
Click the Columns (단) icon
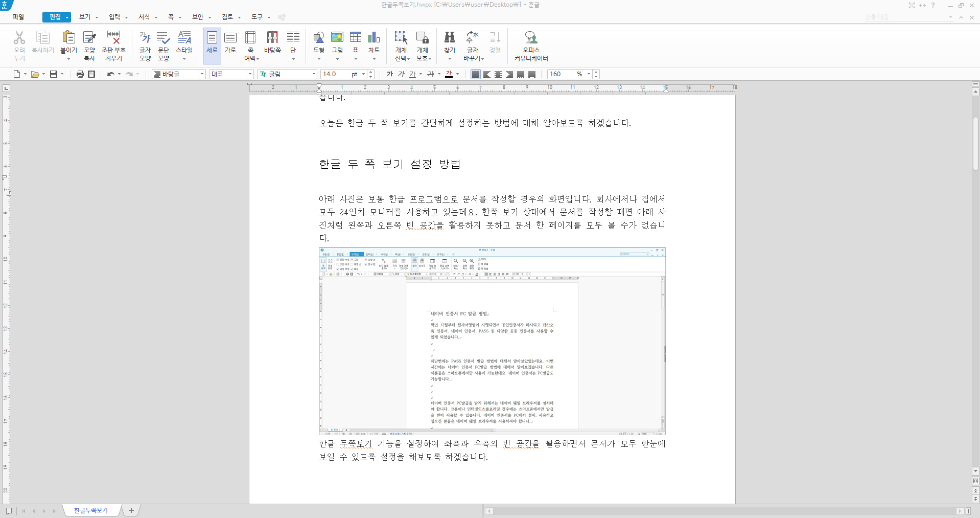coord(293,38)
